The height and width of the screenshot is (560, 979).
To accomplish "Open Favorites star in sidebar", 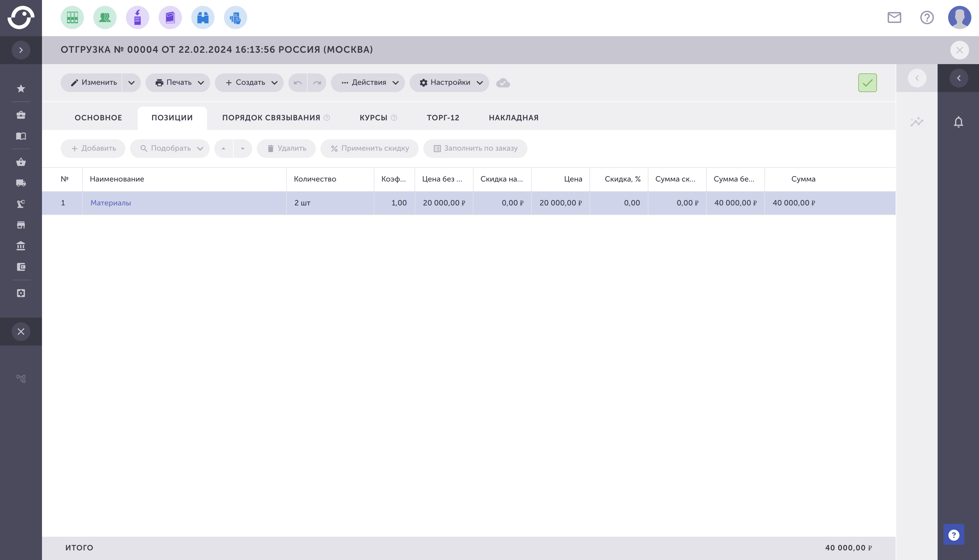I will coord(21,89).
